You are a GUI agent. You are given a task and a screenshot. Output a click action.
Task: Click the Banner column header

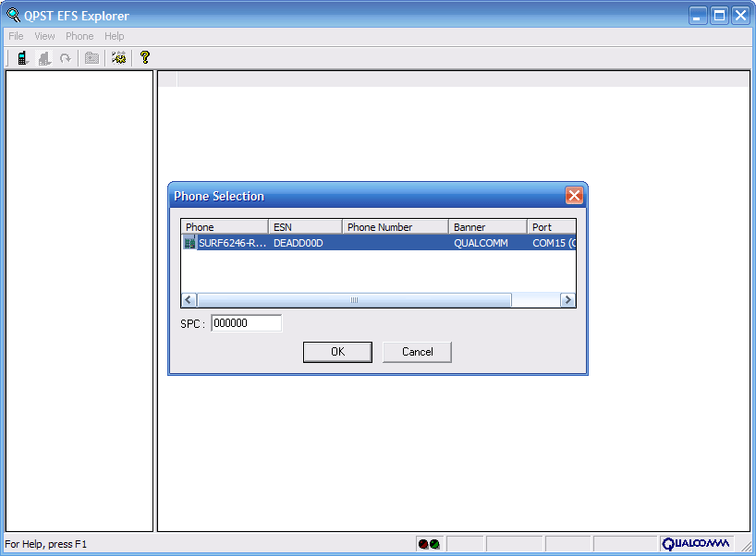(488, 227)
